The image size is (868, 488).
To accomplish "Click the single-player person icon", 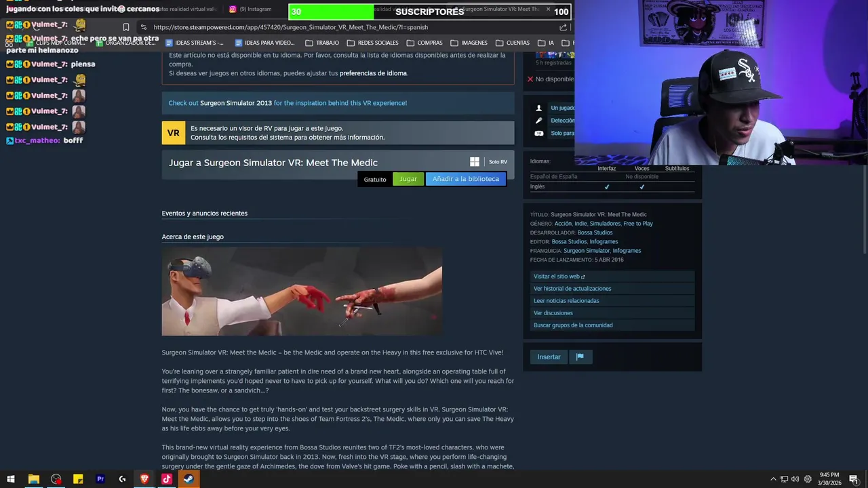I will [x=539, y=108].
